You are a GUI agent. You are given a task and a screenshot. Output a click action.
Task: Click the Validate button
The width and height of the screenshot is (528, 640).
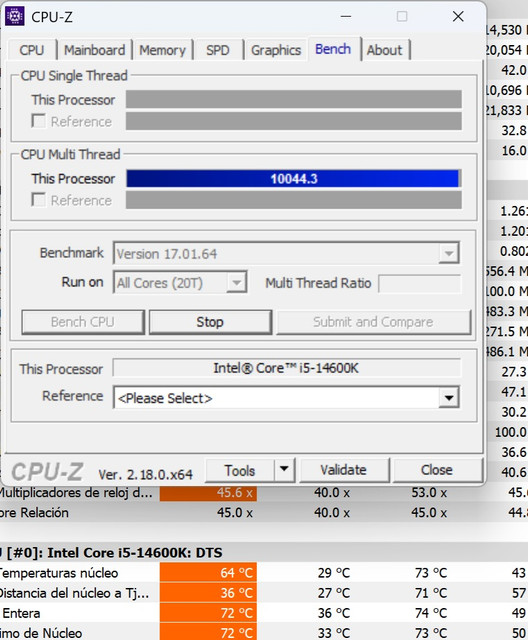(344, 470)
